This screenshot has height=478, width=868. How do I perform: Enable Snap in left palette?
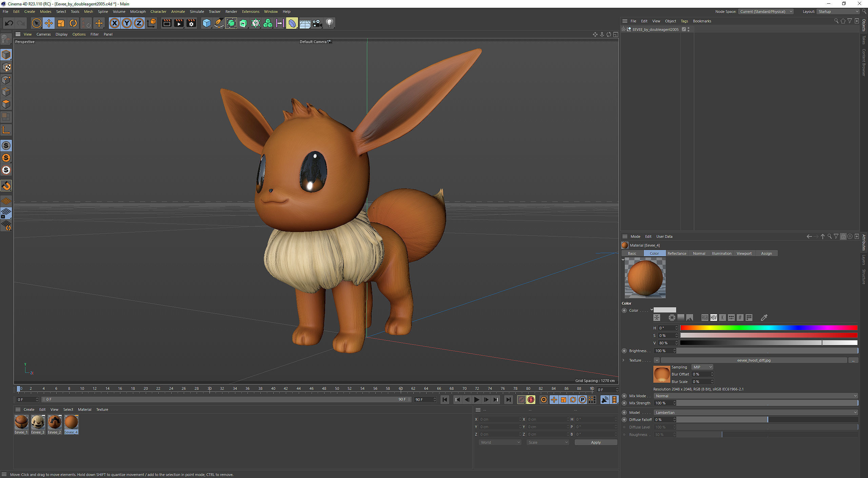(x=6, y=186)
